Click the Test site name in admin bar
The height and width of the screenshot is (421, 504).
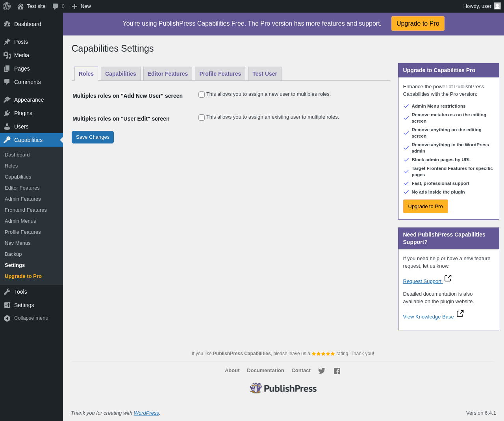point(36,6)
